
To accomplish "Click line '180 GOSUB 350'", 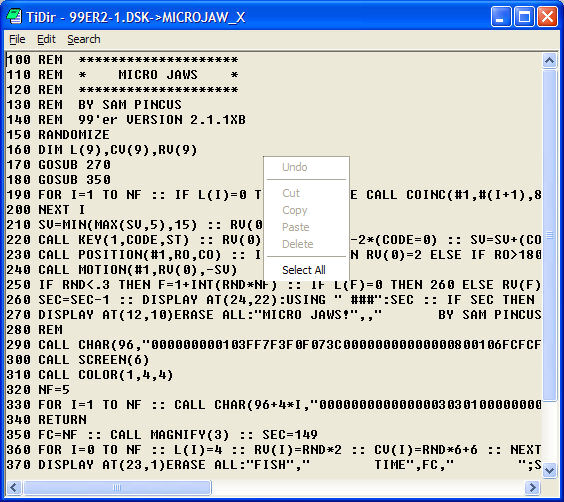I will (59, 180).
